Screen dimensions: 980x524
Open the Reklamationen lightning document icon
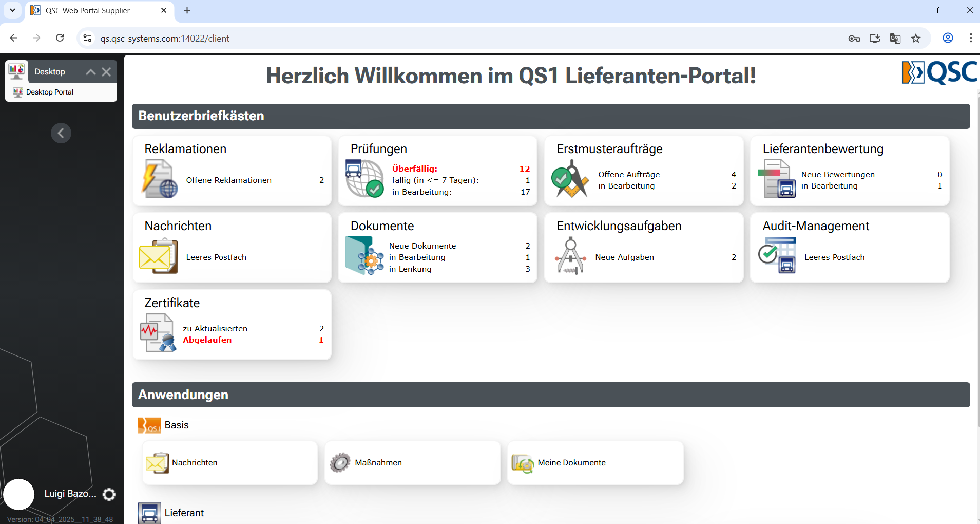[x=160, y=179]
